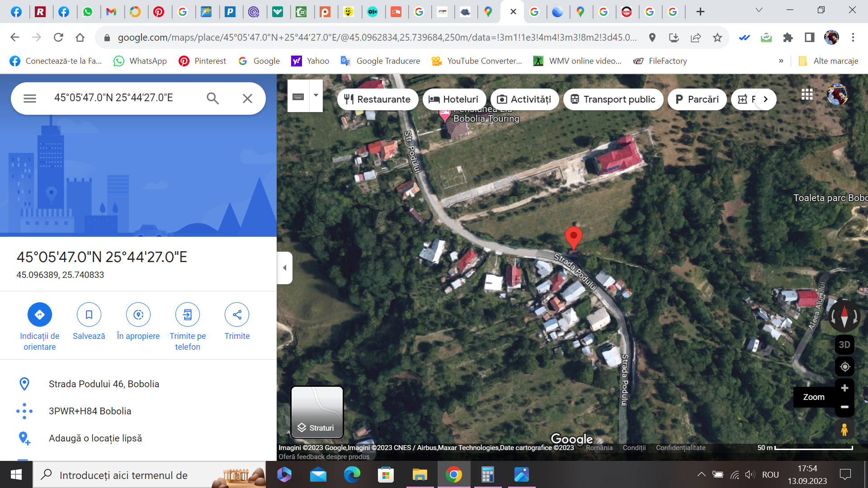
Task: Click the zoom in plus button
Action: tap(844, 388)
